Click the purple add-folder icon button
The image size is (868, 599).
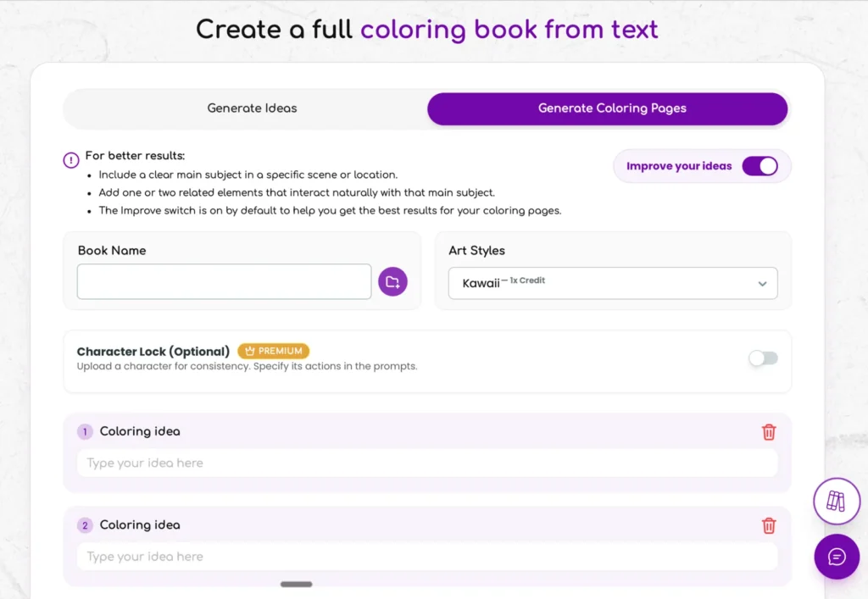click(392, 281)
